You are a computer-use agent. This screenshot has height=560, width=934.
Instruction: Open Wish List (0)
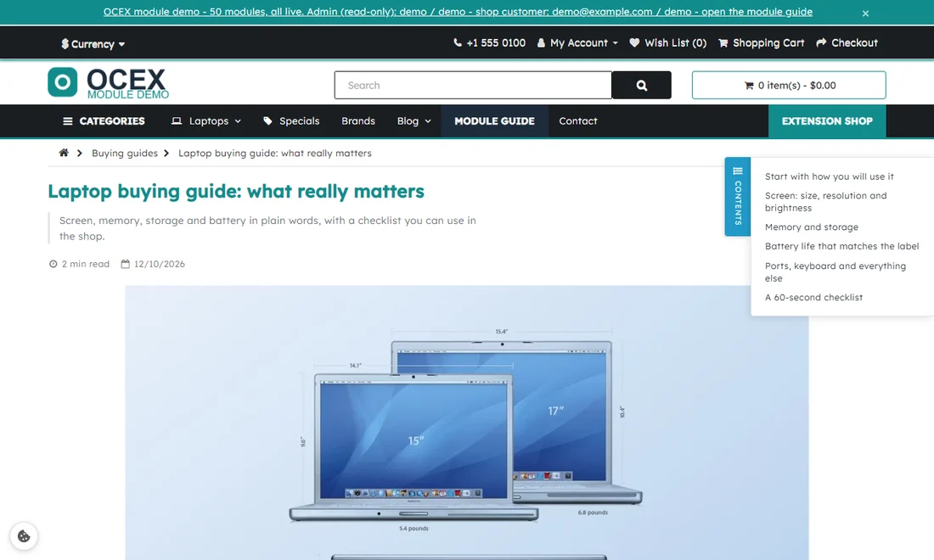[667, 42]
